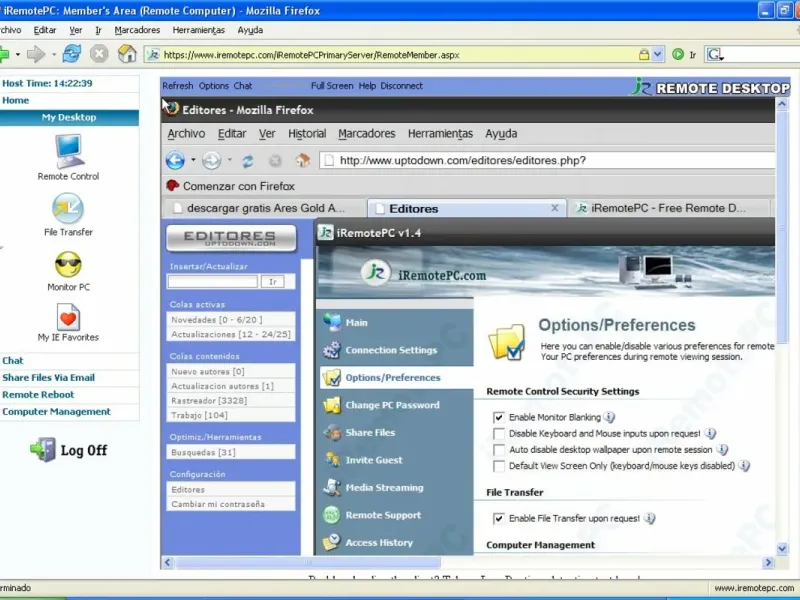Click remote Firefox uptodown URL field

click(547, 160)
